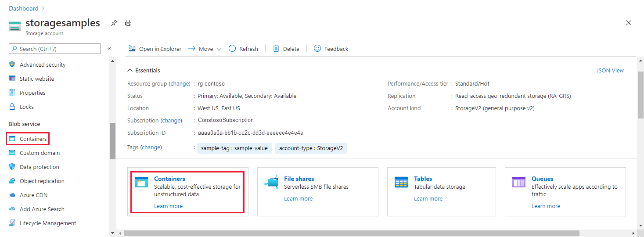Screen dimensions: 644x237
Task: Click the Tables tile icon
Action: (401, 182)
